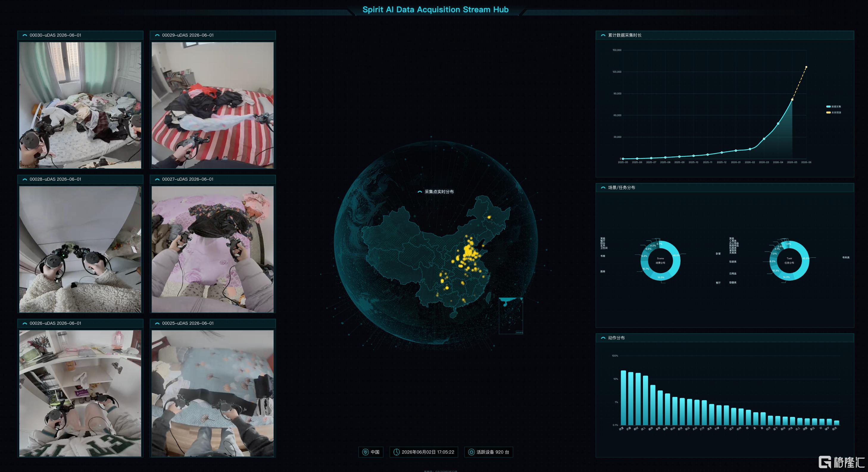Open the 00026-uDAS video feed
868x472 pixels.
click(x=80, y=393)
